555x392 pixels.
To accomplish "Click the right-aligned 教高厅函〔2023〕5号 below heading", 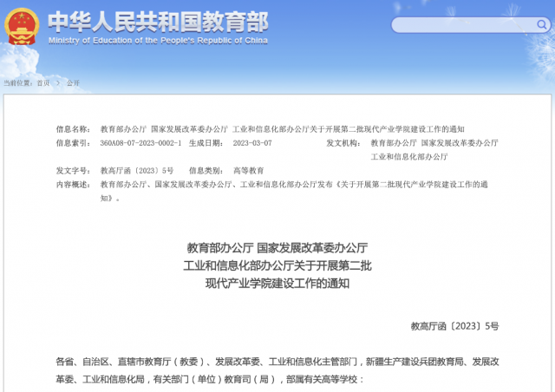I will tap(454, 326).
